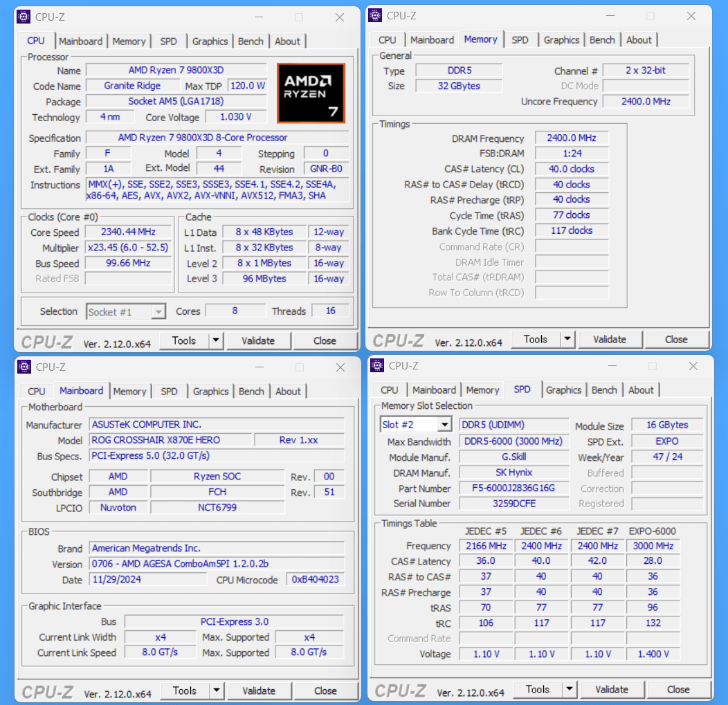Open Bench tab in the SPD window

604,390
